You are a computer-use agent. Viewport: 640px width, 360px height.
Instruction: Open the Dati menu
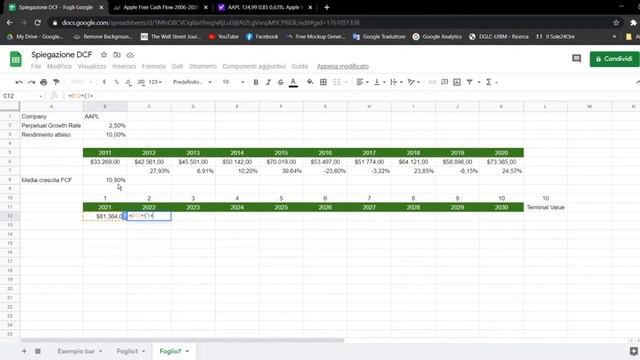[x=177, y=66]
